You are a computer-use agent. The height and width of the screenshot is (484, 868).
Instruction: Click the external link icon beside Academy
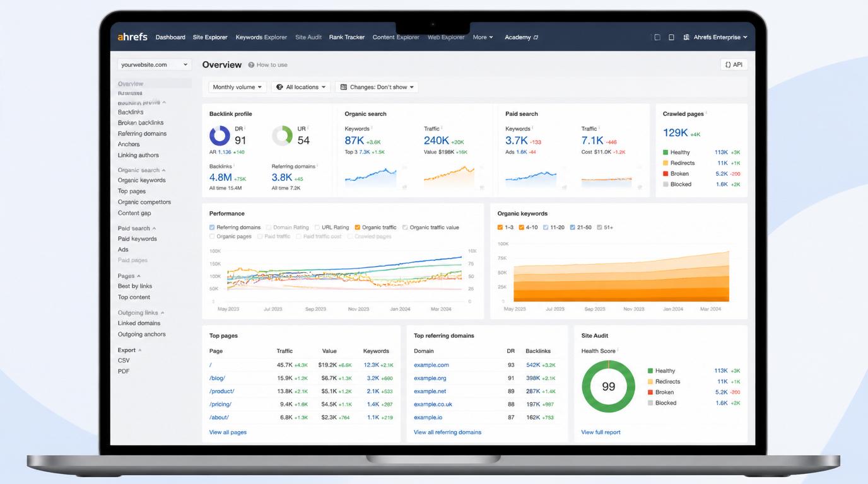536,37
